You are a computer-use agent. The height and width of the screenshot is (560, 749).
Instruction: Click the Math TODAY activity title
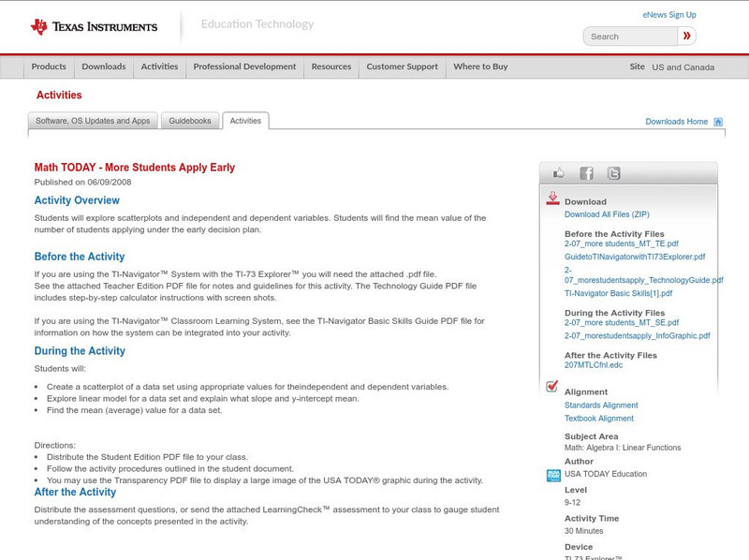click(135, 168)
